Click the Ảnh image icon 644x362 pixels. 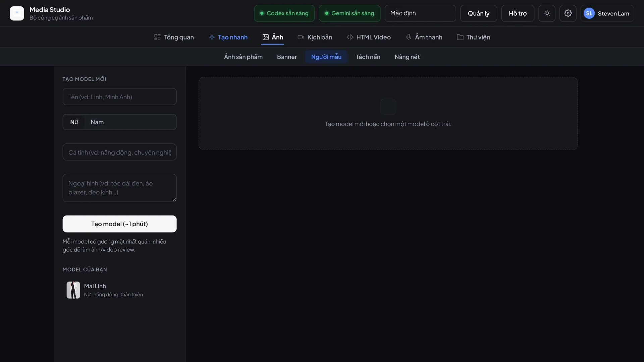[265, 37]
